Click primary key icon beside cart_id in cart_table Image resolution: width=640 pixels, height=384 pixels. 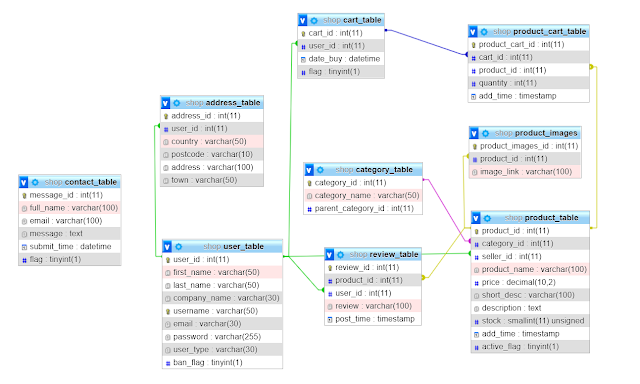tap(303, 33)
